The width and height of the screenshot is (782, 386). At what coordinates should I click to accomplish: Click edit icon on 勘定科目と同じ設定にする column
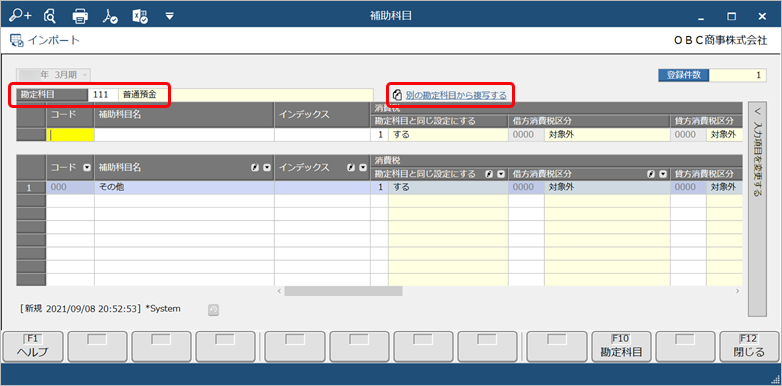pyautogui.click(x=489, y=174)
